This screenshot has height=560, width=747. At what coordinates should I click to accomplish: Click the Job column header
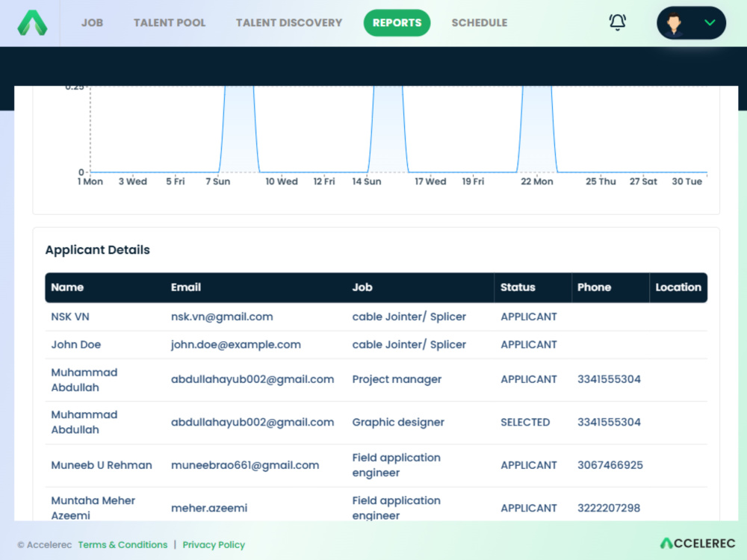[x=362, y=287]
